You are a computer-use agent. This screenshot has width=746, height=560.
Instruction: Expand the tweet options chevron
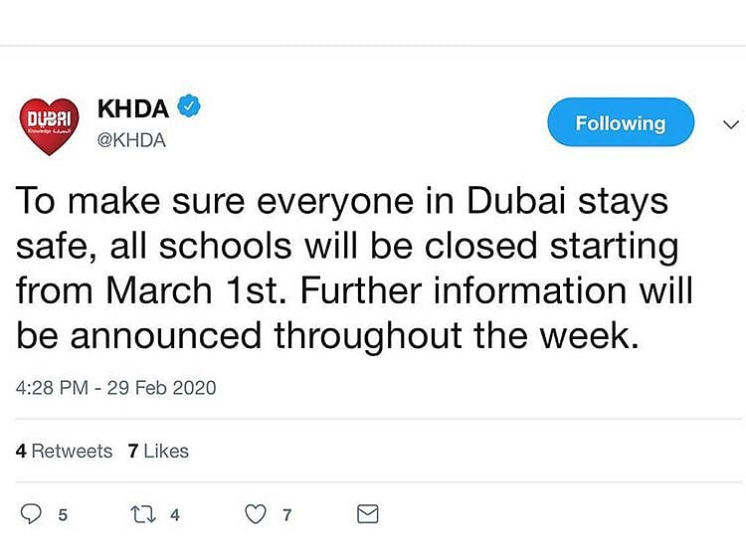pyautogui.click(x=730, y=124)
